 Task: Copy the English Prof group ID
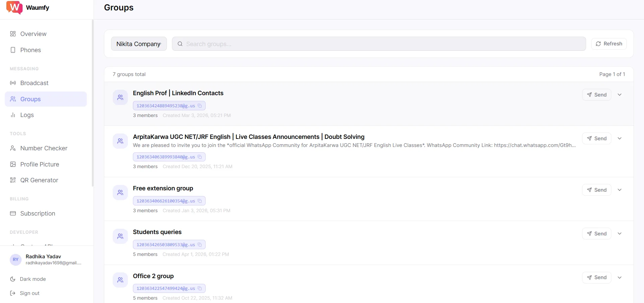(200, 106)
